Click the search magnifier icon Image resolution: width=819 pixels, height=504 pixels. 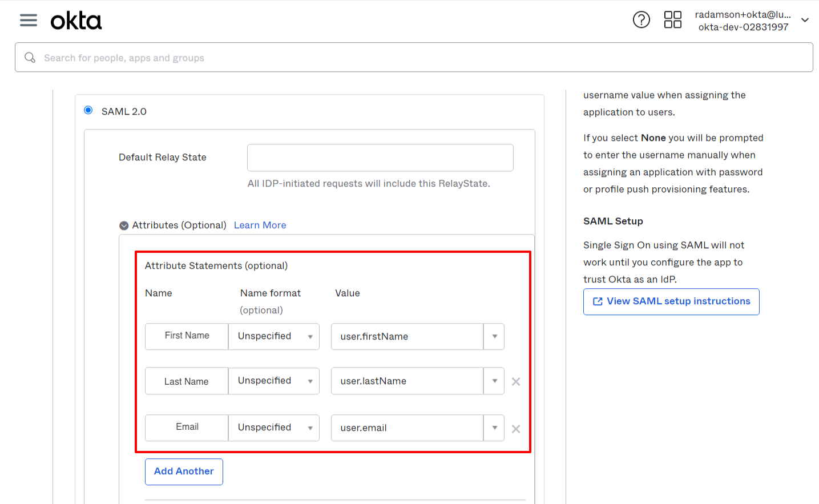(x=29, y=57)
